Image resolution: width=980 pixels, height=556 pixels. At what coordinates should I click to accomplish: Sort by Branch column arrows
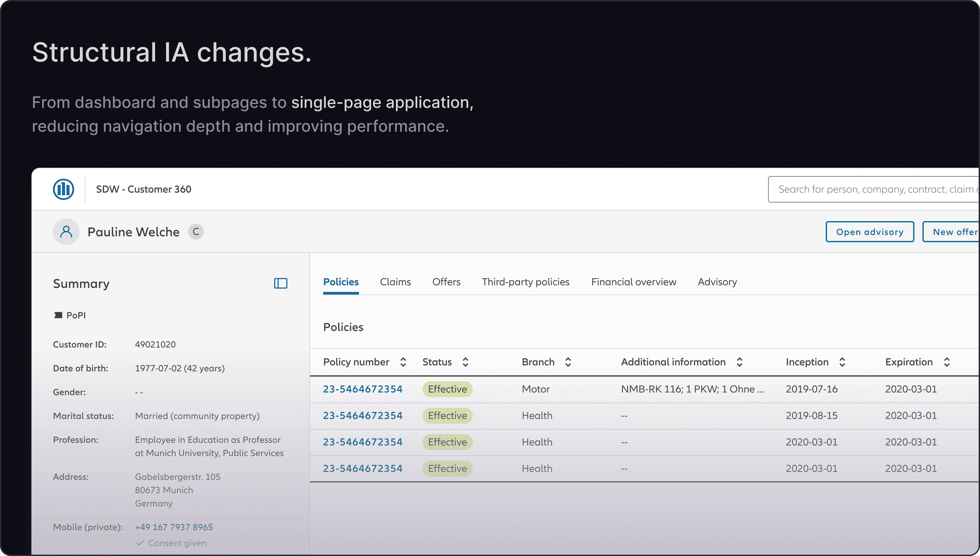568,362
